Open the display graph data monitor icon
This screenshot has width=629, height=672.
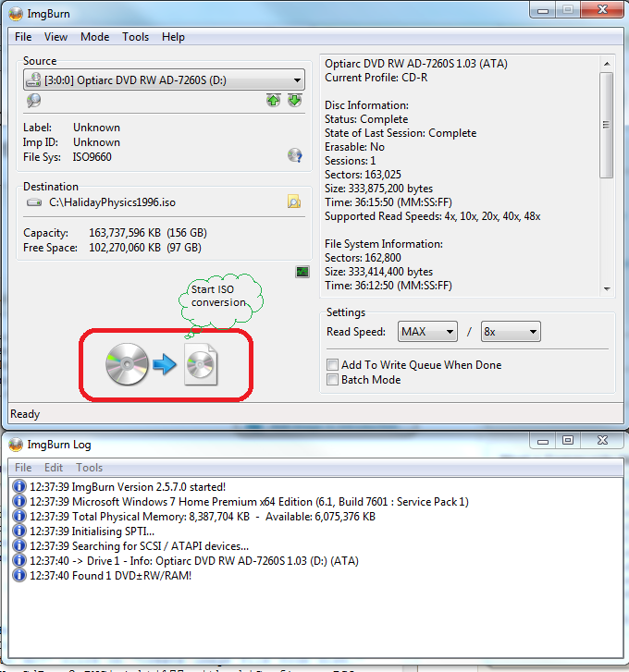302,272
